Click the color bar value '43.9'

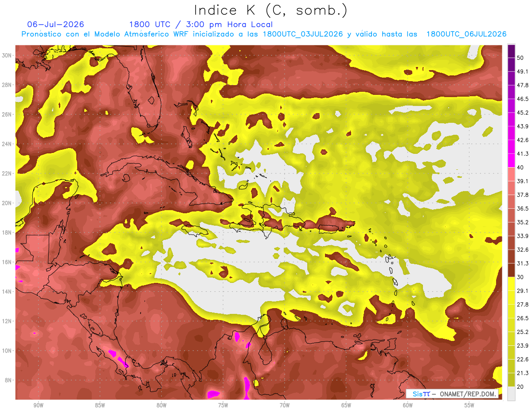point(523,126)
